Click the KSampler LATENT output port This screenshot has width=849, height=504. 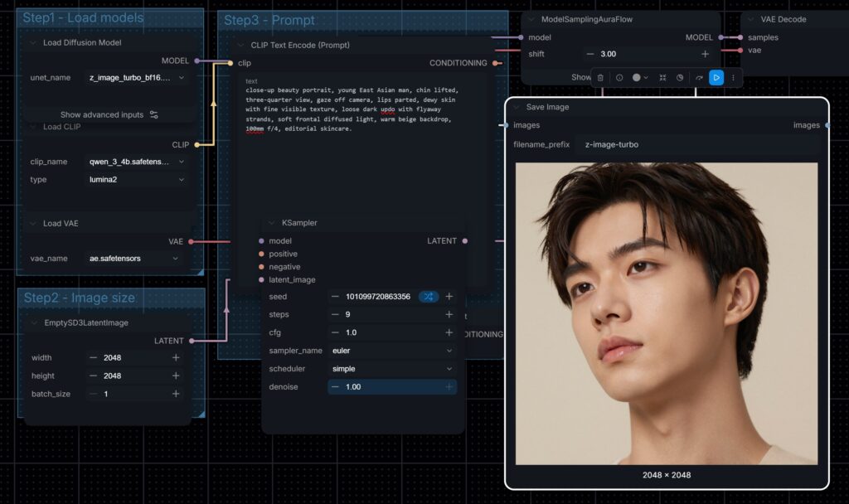pyautogui.click(x=464, y=241)
